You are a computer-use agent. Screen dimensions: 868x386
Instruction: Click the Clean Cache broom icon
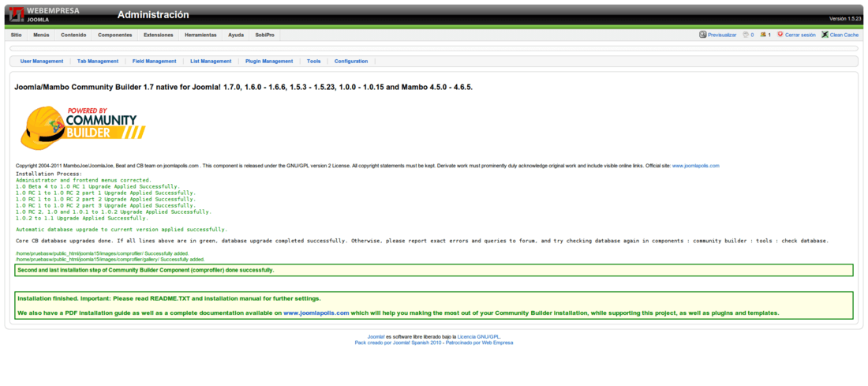[x=825, y=34]
